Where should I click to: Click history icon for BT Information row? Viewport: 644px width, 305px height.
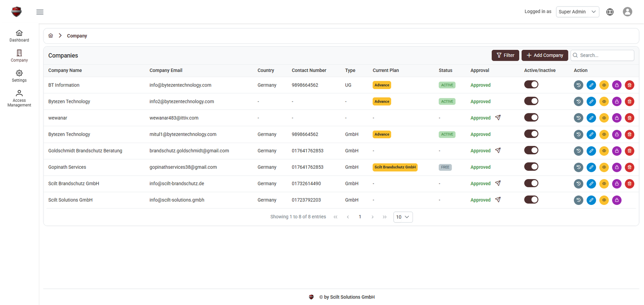pos(578,85)
